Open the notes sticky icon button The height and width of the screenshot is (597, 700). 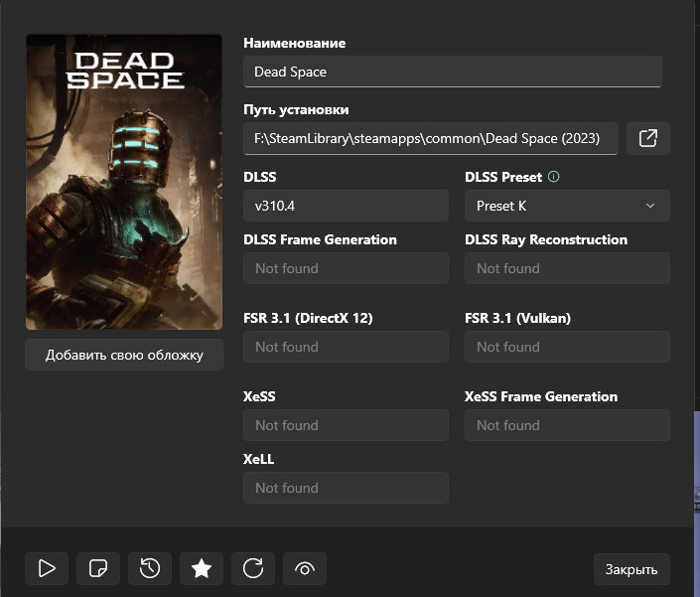click(98, 568)
